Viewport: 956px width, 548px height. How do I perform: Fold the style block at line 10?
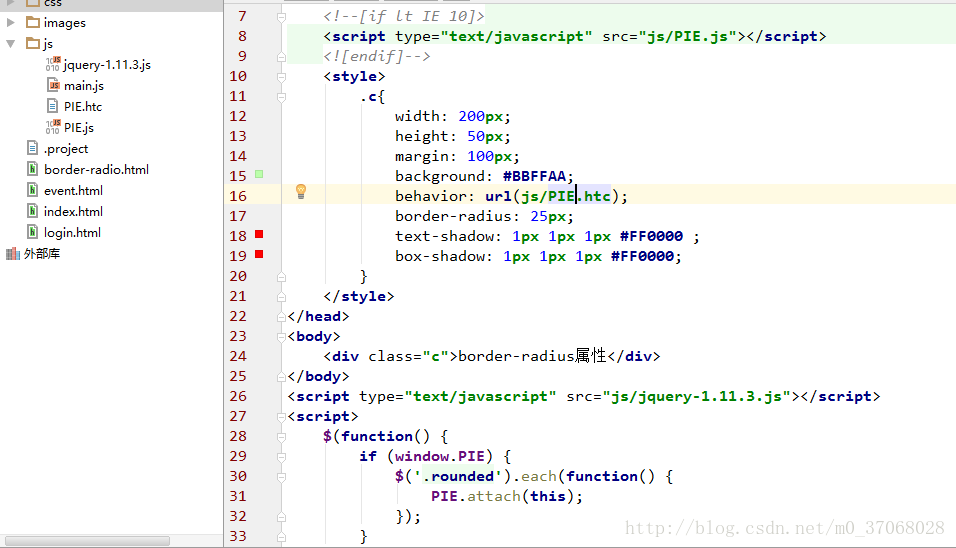(281, 77)
